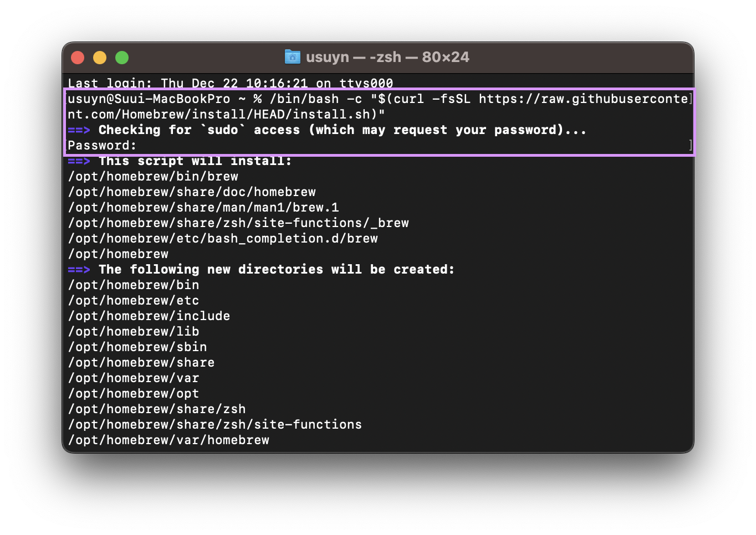Minimize the Terminal using yellow button
The height and width of the screenshot is (535, 756).
[100, 58]
